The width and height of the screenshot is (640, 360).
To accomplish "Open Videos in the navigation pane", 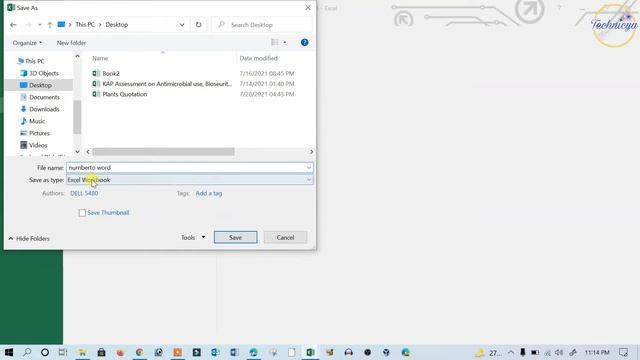I will point(34,145).
